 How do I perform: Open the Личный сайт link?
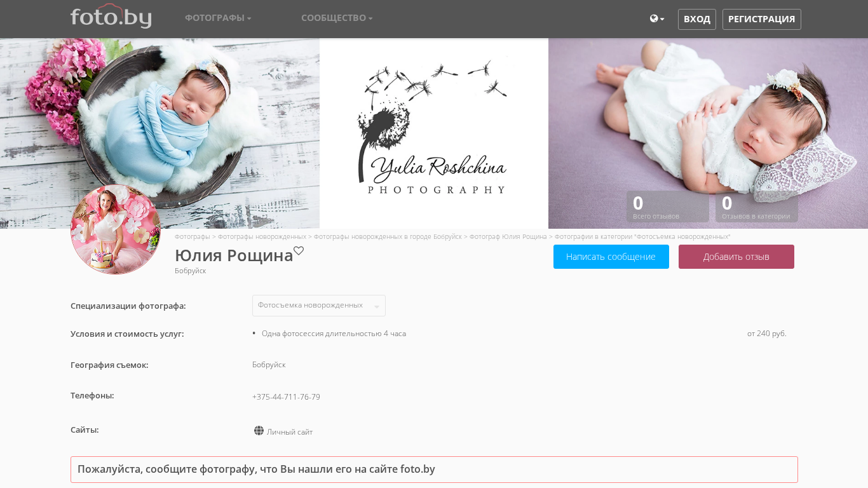click(290, 432)
